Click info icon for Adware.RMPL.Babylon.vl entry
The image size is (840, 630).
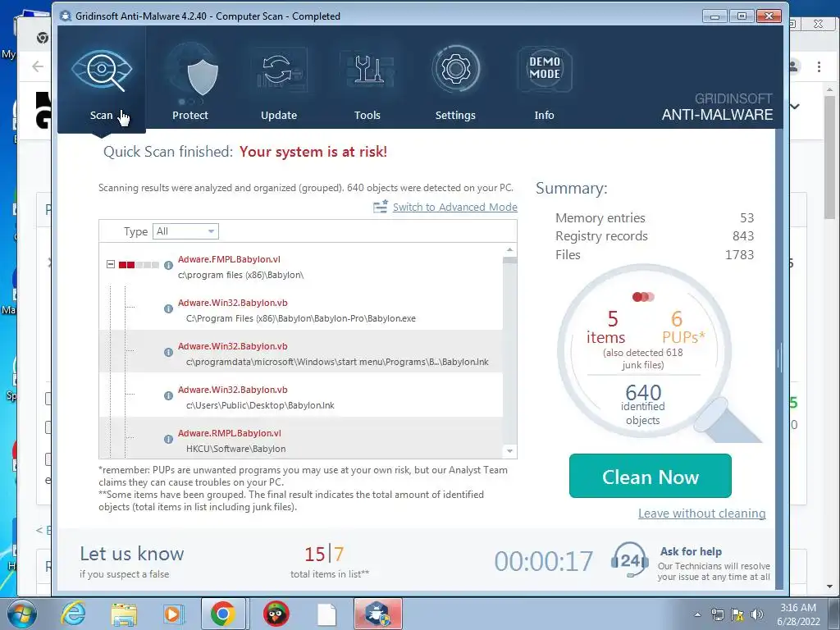pyautogui.click(x=168, y=439)
